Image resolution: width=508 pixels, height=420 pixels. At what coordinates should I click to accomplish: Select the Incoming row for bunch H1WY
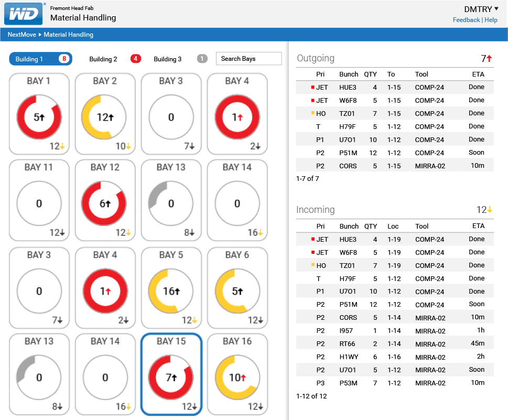coord(395,357)
